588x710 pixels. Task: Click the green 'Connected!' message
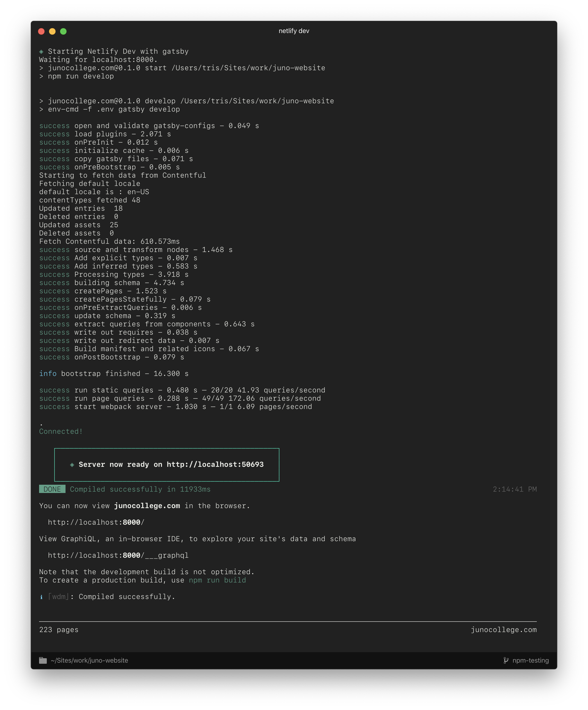(x=61, y=431)
